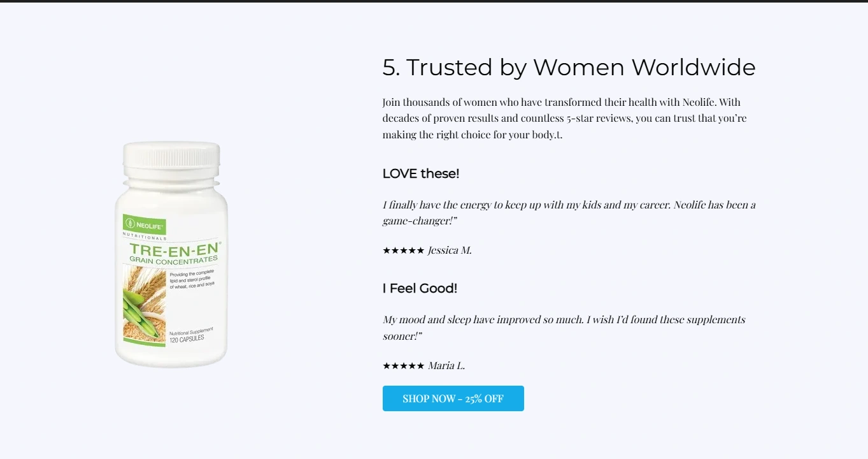Select the "5. Trusted by Women Worldwide" heading
868x459 pixels.
[x=569, y=68]
